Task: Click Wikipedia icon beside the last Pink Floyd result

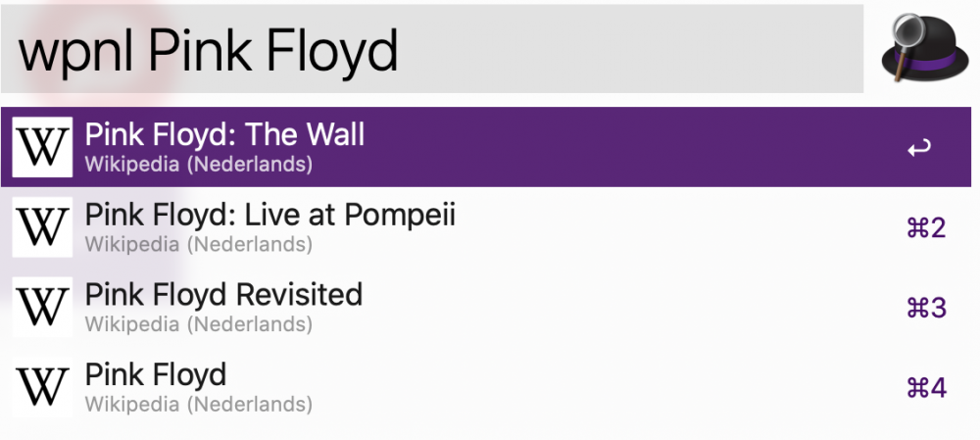Action: tap(43, 387)
